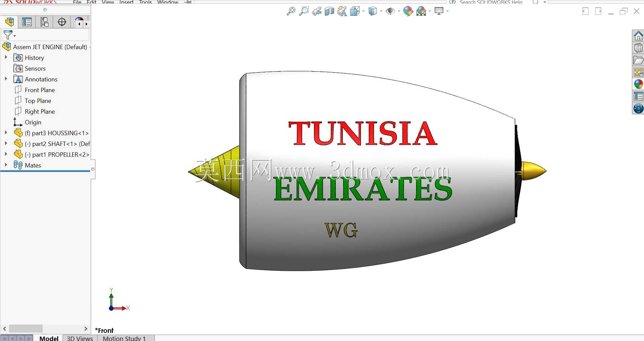Expand the Mates folder
This screenshot has width=644, height=341.
[6, 165]
